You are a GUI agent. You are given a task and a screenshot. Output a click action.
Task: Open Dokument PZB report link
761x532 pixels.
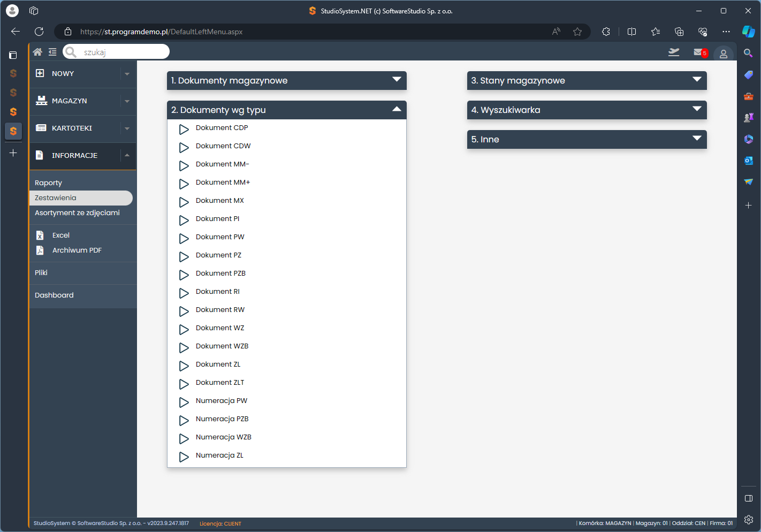(220, 273)
